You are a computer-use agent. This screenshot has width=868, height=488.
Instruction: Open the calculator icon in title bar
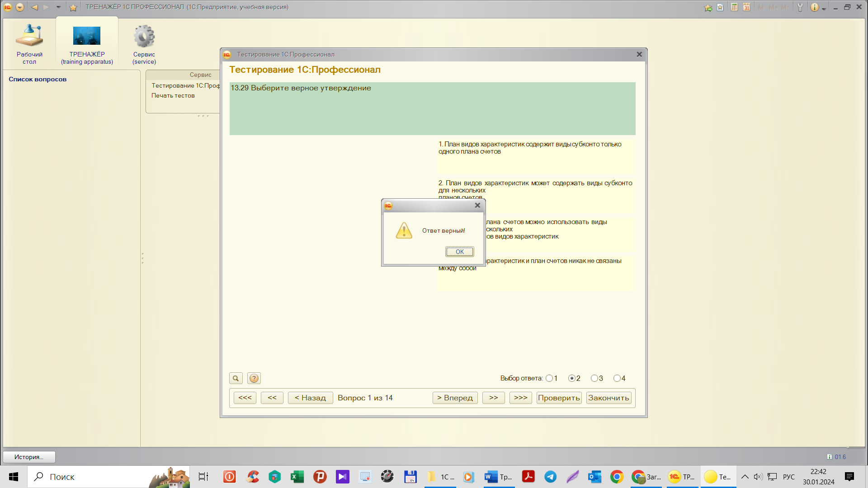734,7
